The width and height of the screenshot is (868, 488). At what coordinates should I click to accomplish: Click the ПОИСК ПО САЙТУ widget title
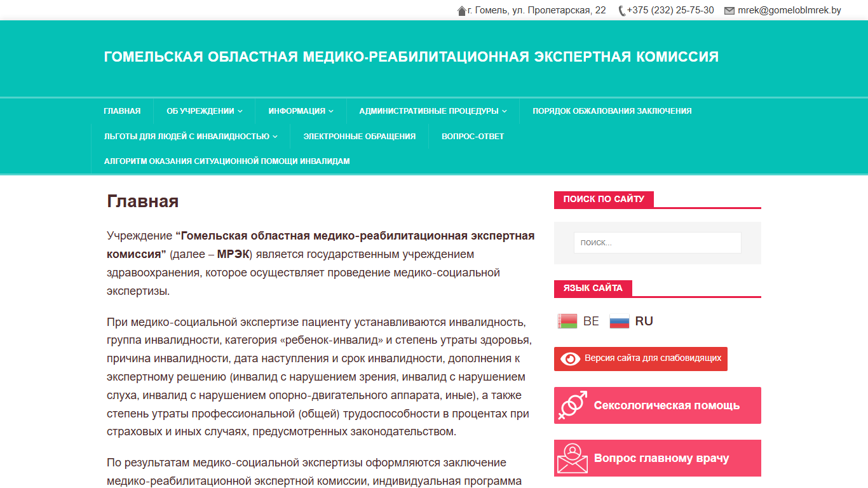coord(604,199)
